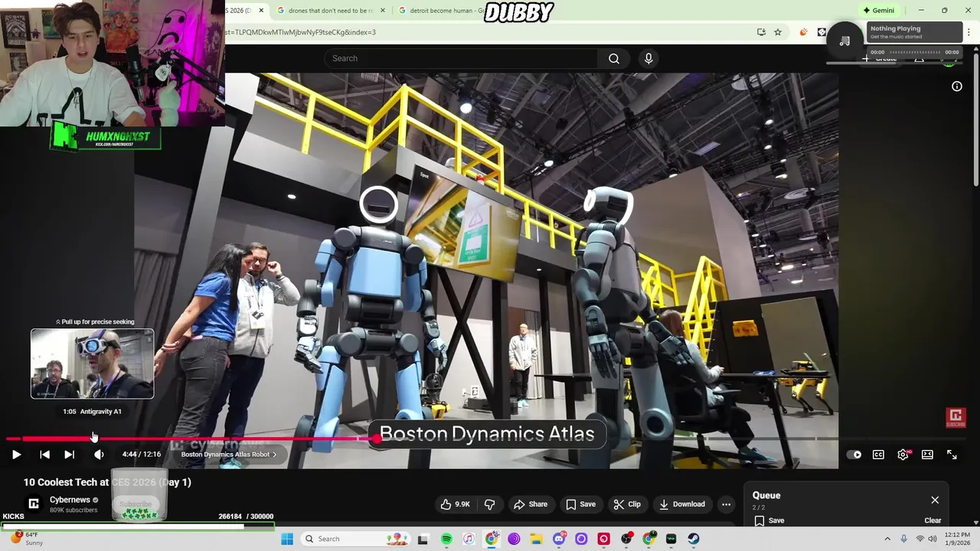The width and height of the screenshot is (980, 551).
Task: Click the music note icon of player widget
Action: click(x=844, y=41)
